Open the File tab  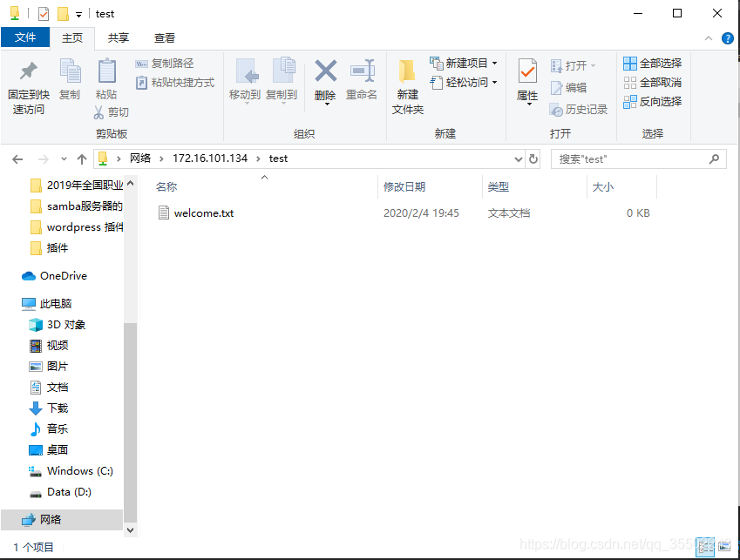coord(25,37)
